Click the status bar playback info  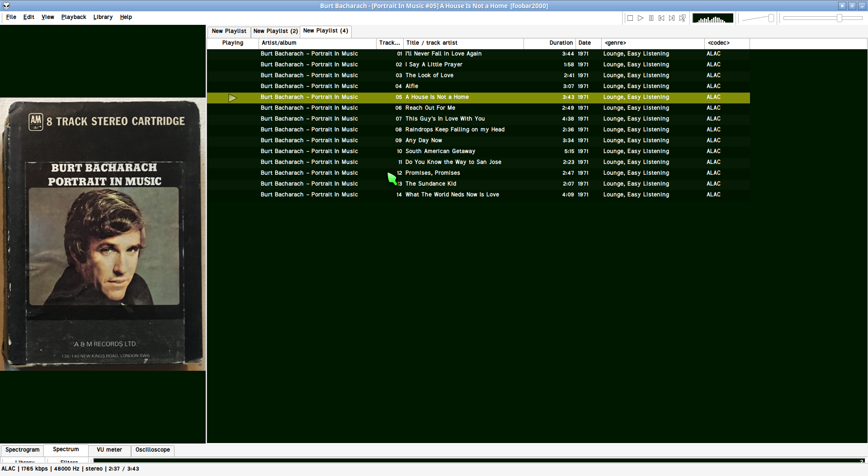(70, 469)
